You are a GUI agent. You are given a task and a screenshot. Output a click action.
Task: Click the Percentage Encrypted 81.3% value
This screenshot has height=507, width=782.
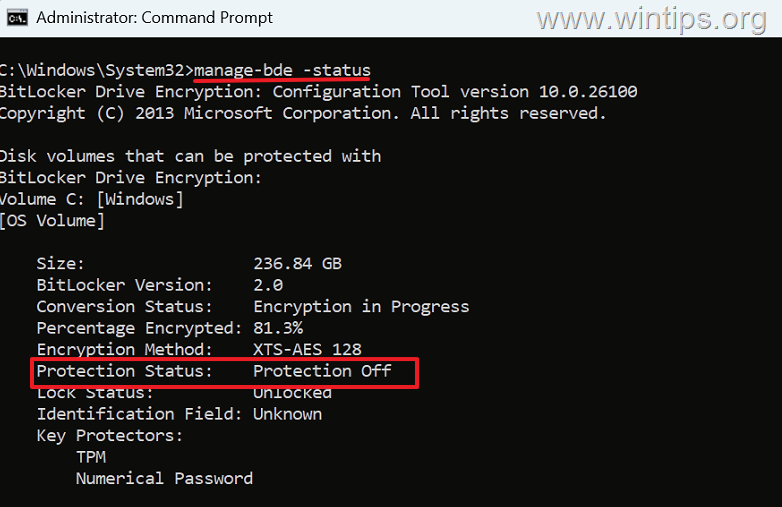[x=278, y=328]
